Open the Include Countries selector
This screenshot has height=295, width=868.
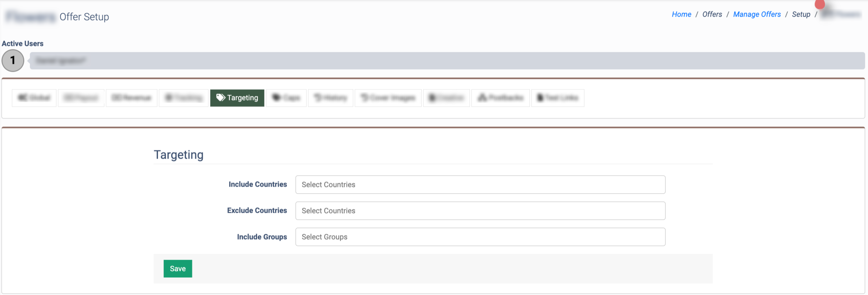click(x=480, y=185)
